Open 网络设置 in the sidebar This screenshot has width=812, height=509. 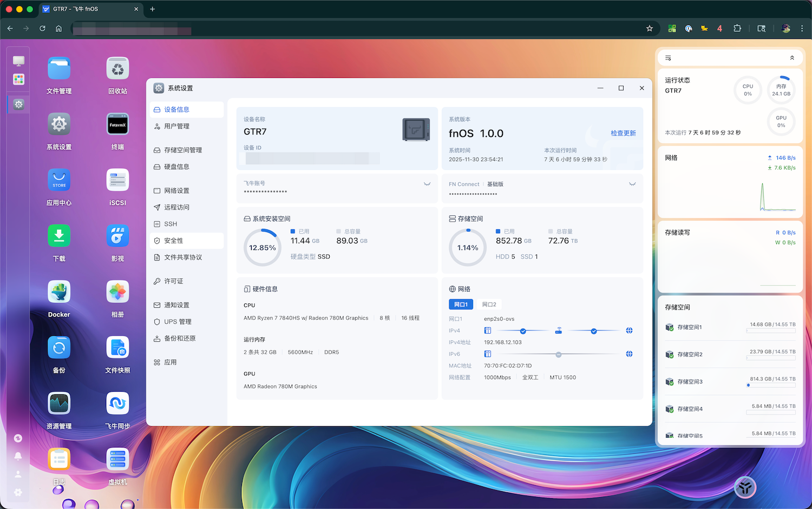[187, 190]
